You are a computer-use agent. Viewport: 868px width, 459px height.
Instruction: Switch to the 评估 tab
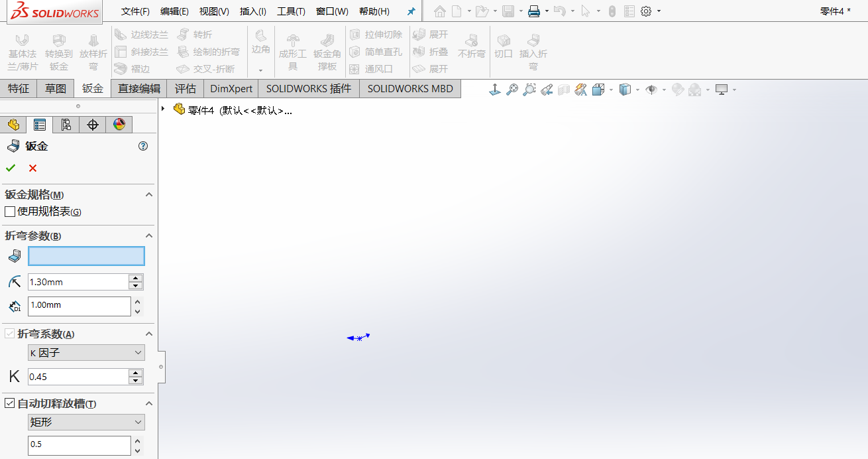(186, 89)
